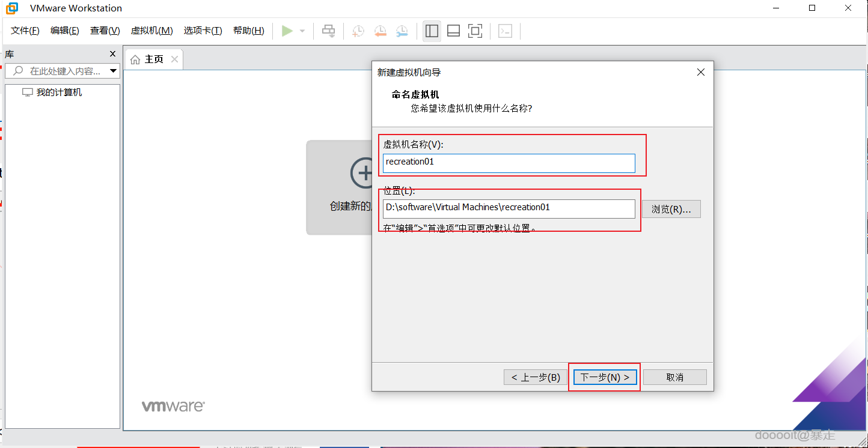This screenshot has width=868, height=448.
Task: Click the recreation01 name input field
Action: tap(509, 163)
